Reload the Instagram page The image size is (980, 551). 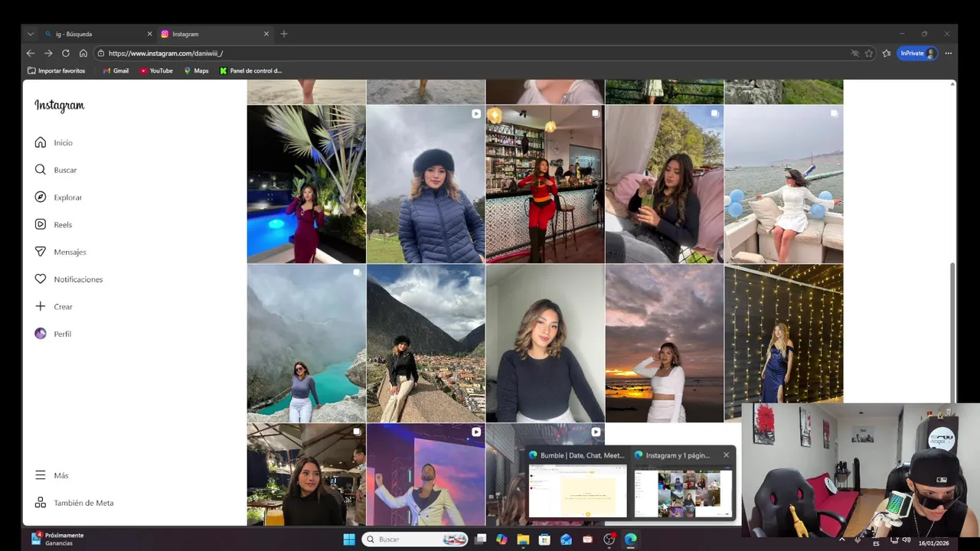(x=66, y=54)
